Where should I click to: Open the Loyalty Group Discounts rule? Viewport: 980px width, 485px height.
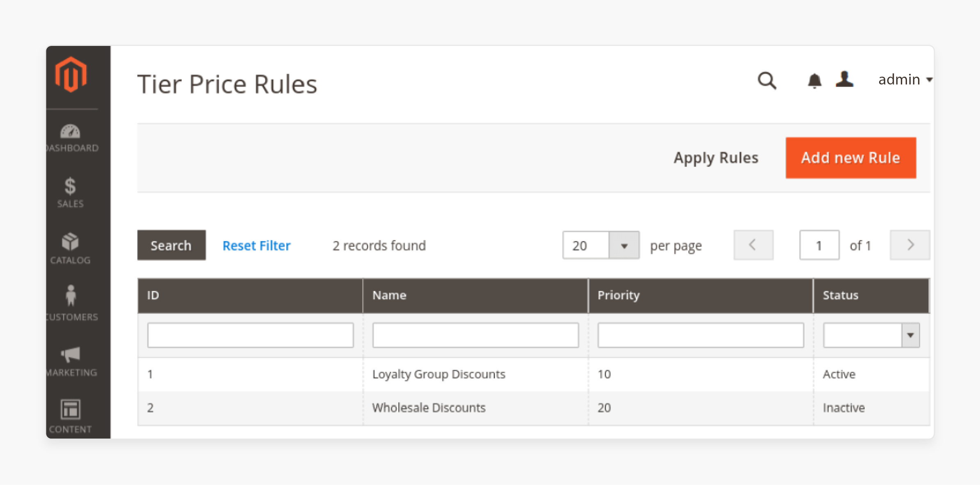point(439,374)
